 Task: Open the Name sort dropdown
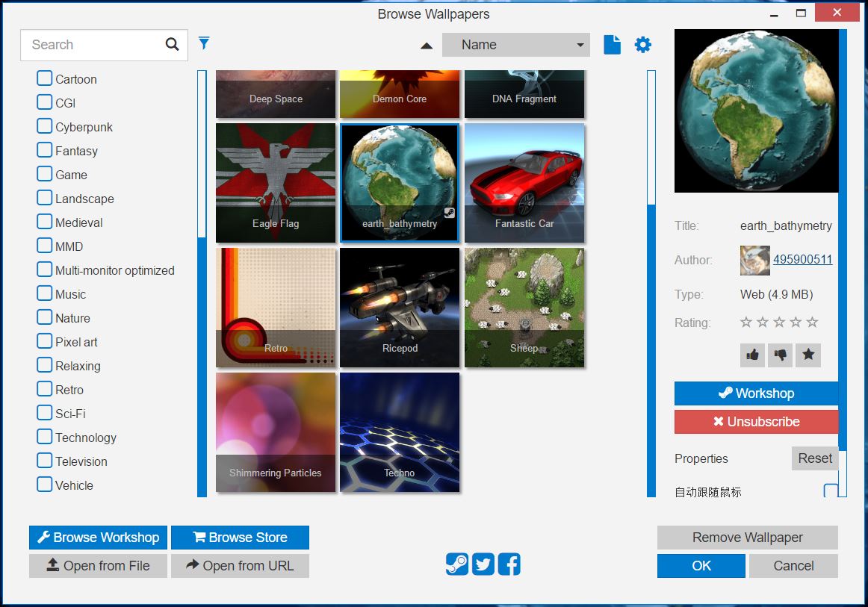coord(515,45)
